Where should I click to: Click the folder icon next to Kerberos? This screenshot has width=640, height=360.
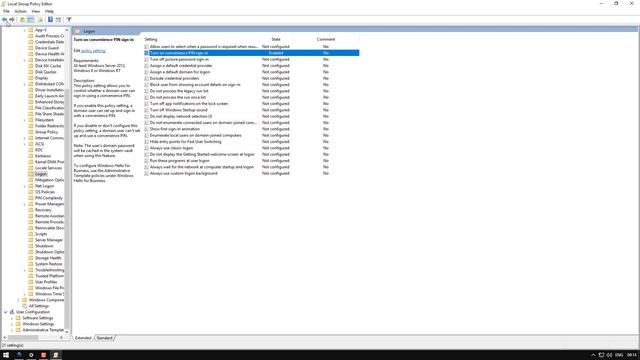31,156
